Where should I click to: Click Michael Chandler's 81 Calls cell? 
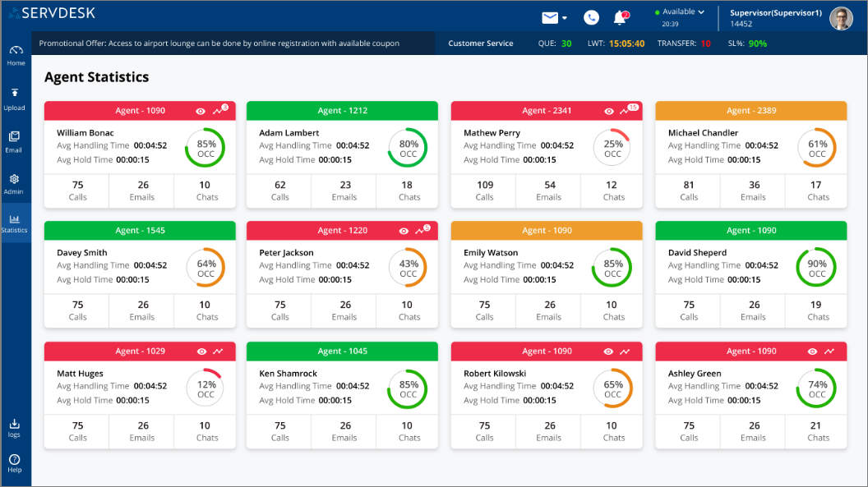688,191
